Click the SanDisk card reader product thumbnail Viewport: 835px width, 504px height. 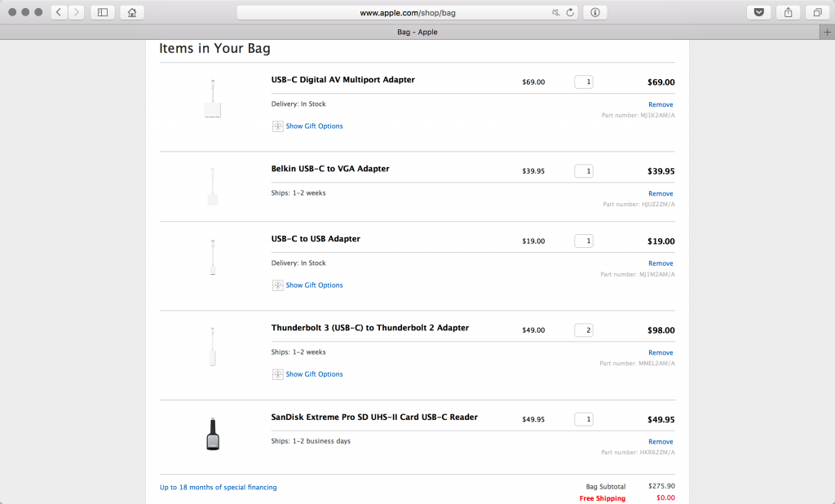(213, 434)
